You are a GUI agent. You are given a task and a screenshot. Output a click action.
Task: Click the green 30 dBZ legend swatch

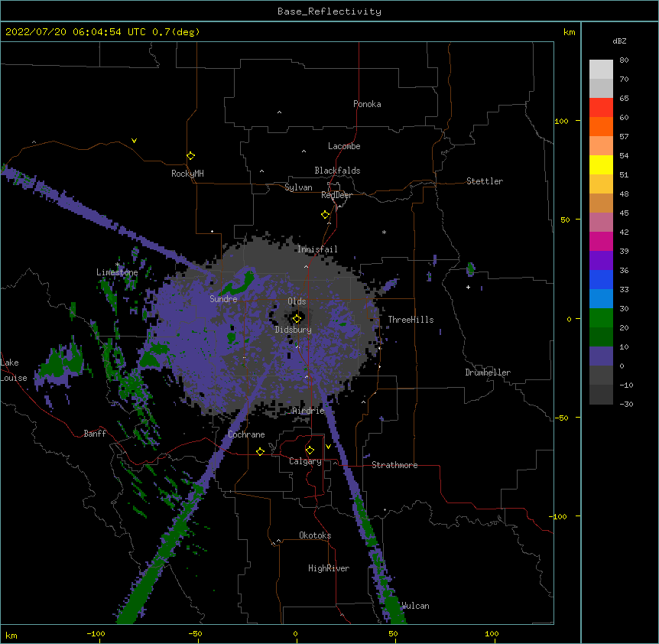click(601, 318)
